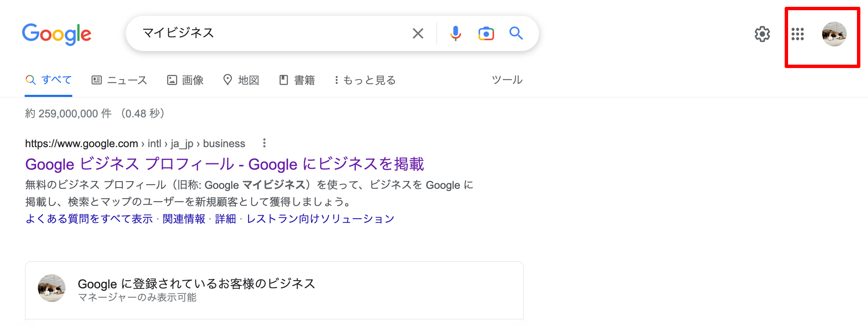This screenshot has height=330, width=868.
Task: Open the ツール options for filtering results
Action: (x=507, y=80)
